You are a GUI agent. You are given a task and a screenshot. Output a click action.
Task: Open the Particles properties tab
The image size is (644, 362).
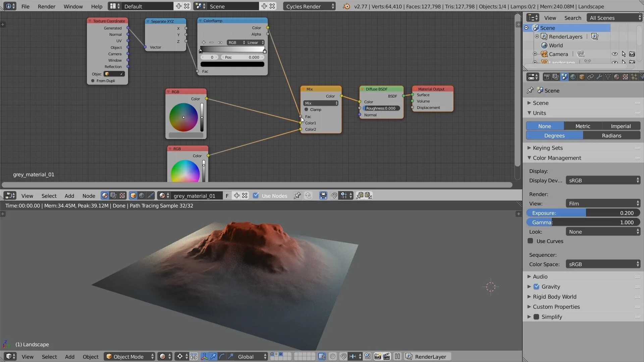click(634, 77)
